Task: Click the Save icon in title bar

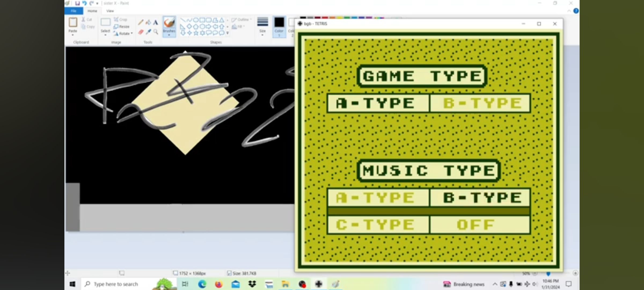Action: [x=78, y=3]
